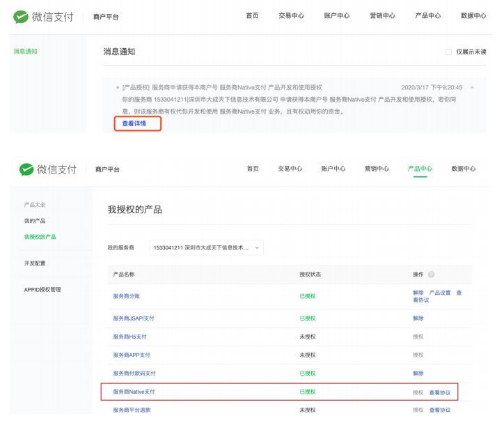Viewport: 504px width, 423px height.
Task: Click 授权 for 服务商APP支付
Action: click(418, 355)
